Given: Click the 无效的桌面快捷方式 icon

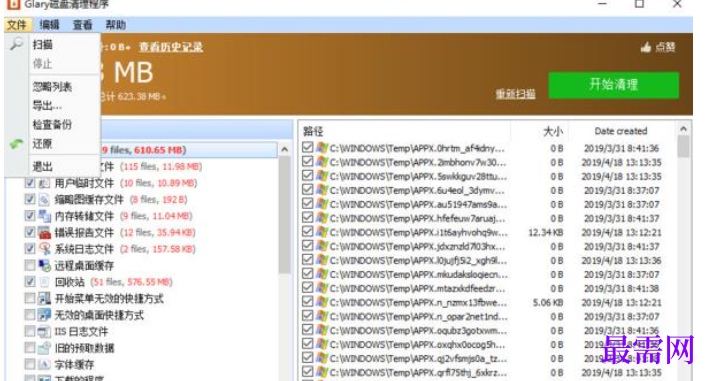Looking at the screenshot, I should [x=44, y=315].
